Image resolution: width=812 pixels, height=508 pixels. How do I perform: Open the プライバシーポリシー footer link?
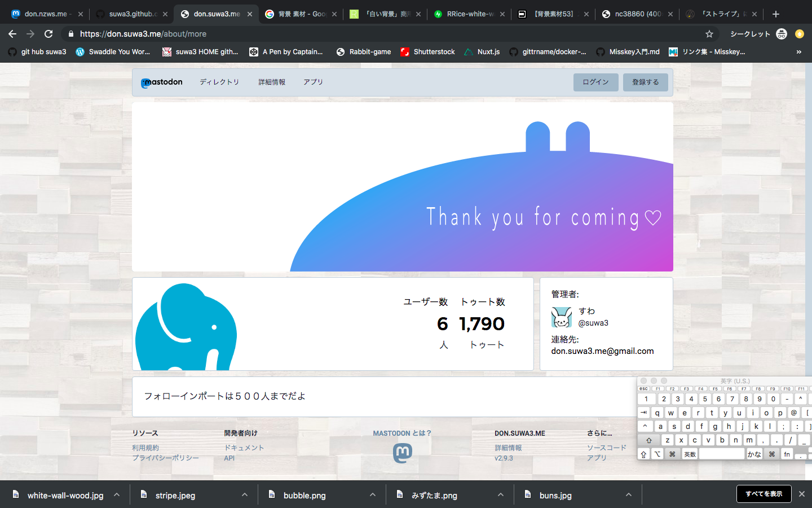[165, 458]
